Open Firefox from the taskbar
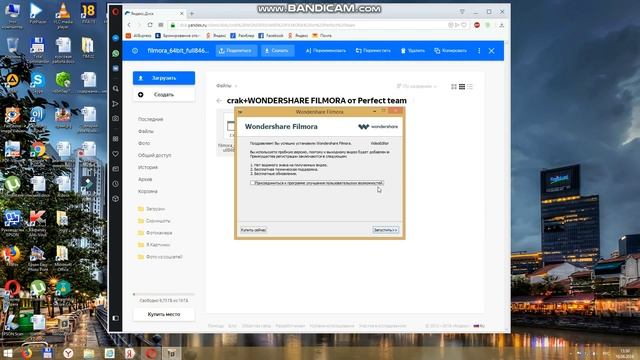The height and width of the screenshot is (360, 640). (x=27, y=353)
